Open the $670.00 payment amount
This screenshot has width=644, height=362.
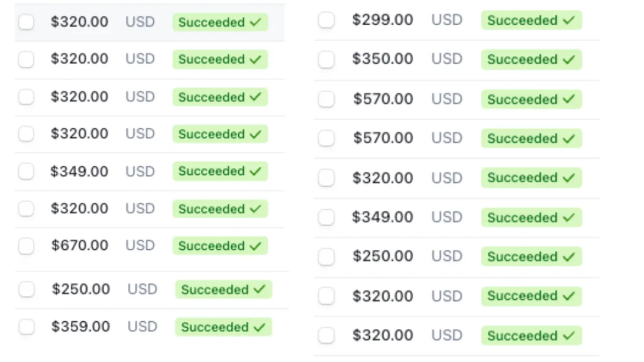[79, 246]
